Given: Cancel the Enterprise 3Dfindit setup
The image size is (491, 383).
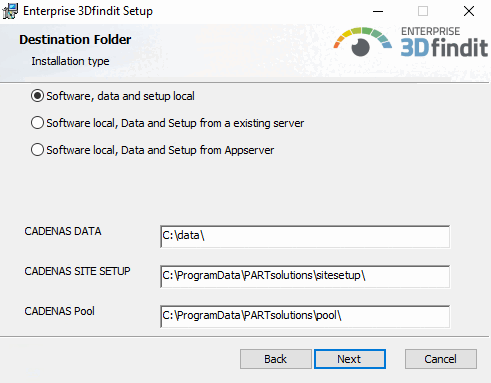Looking at the screenshot, I should (441, 359).
